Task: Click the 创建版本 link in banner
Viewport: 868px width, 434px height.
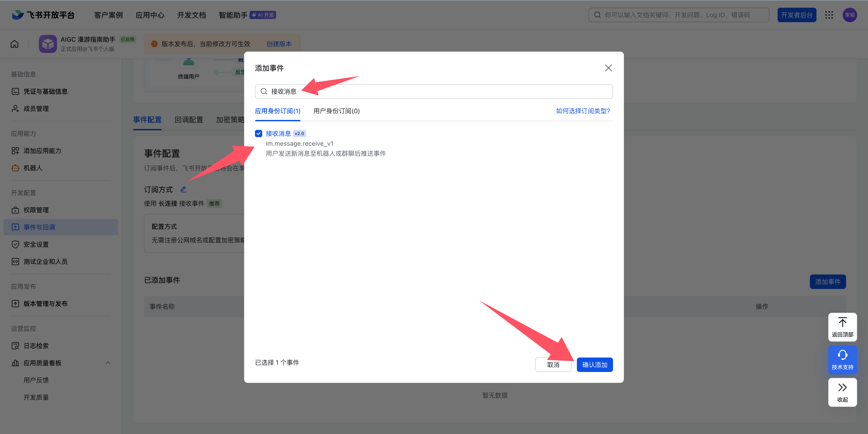Action: coord(279,44)
